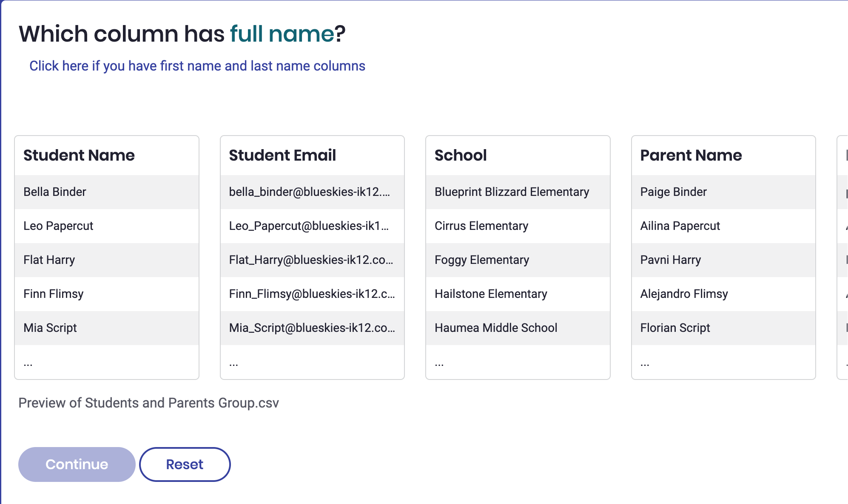Click the Blueprint Blizzard Elementary cell
The image size is (848, 504).
click(518, 192)
